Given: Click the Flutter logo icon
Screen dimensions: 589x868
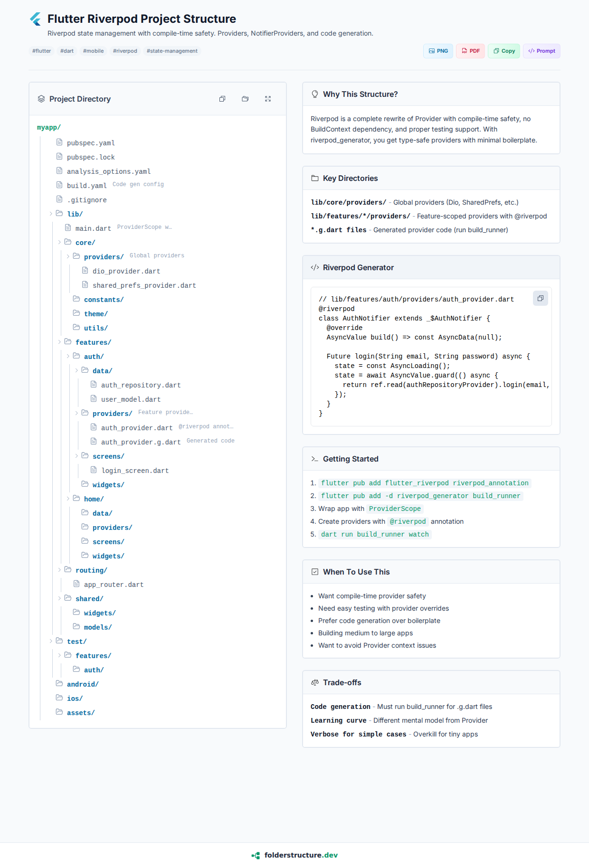Looking at the screenshot, I should tap(36, 19).
